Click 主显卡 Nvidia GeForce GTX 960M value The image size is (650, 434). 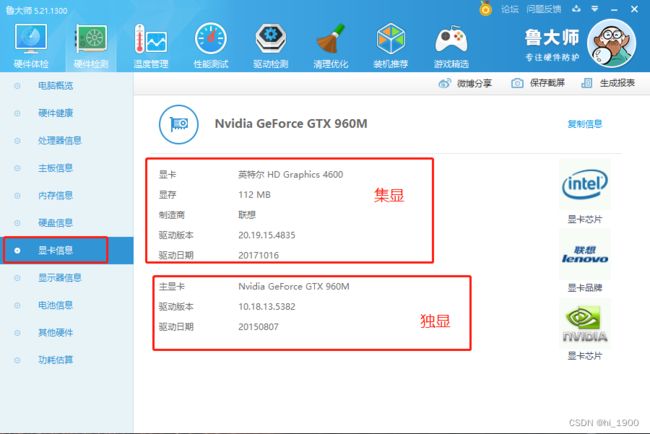[x=294, y=286]
